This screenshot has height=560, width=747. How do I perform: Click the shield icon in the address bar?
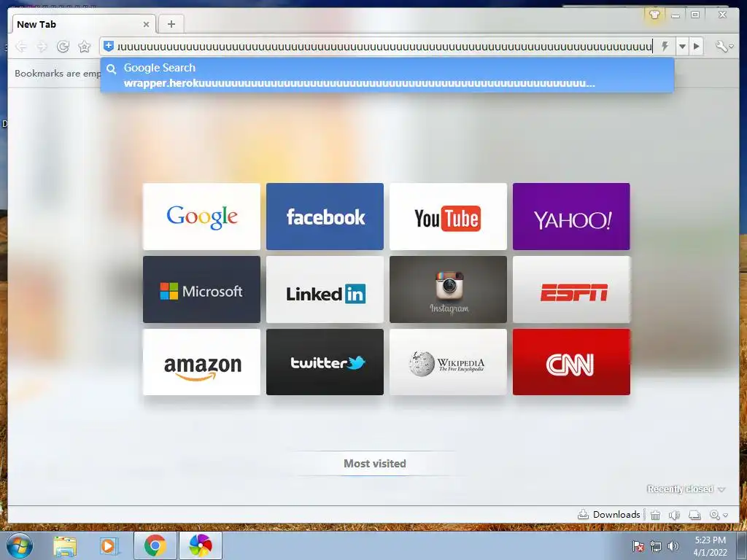click(109, 46)
